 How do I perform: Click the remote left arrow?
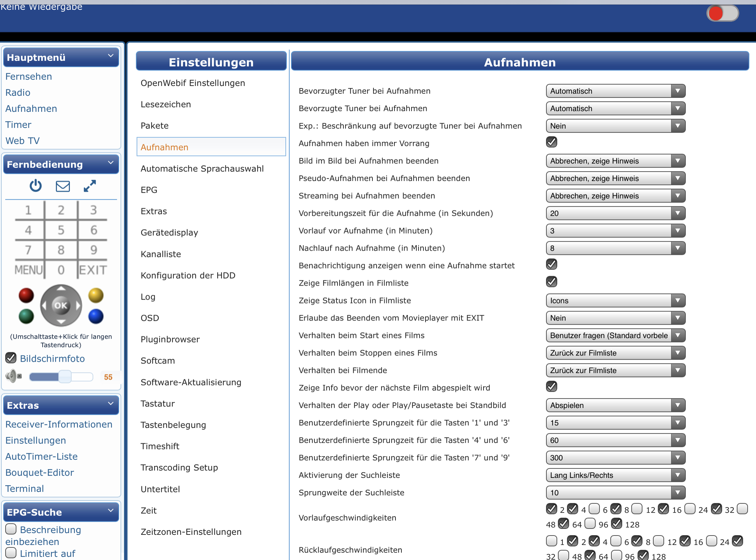coord(44,306)
